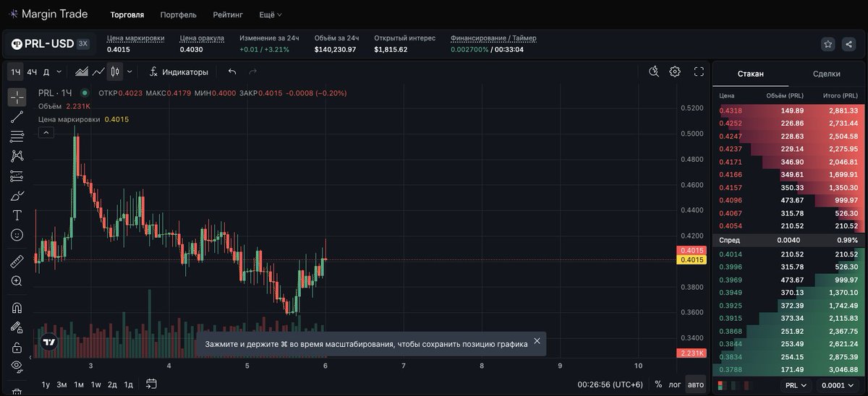This screenshot has width=868, height=396.
Task: Expand time interval dropdown arrow
Action: (x=59, y=72)
